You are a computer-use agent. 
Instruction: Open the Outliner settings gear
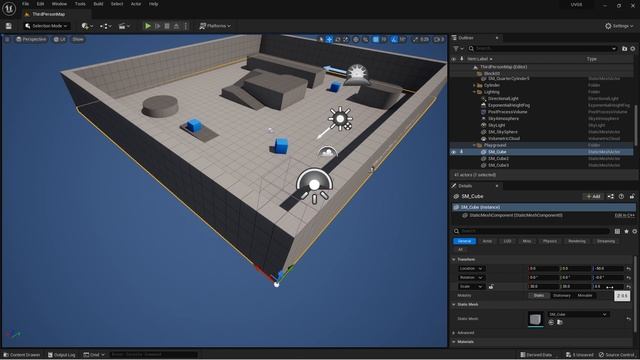[x=633, y=49]
